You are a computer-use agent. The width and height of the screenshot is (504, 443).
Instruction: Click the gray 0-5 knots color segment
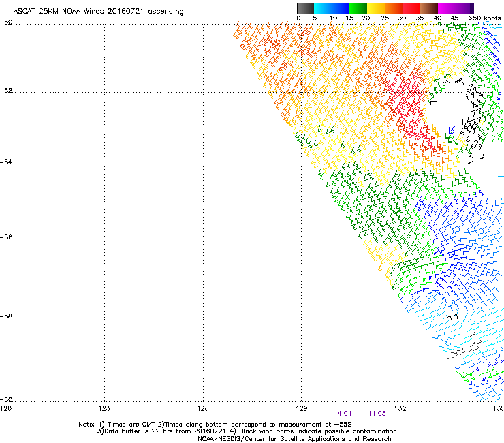[305, 8]
